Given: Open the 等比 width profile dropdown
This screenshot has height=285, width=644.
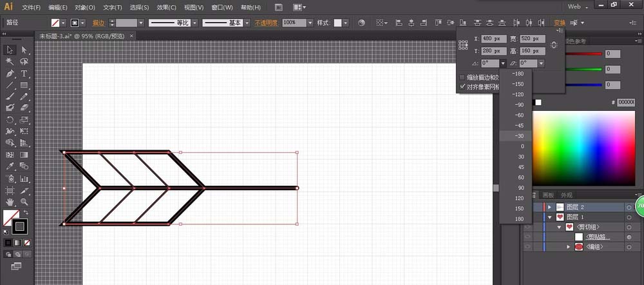Looking at the screenshot, I should coord(194,23).
